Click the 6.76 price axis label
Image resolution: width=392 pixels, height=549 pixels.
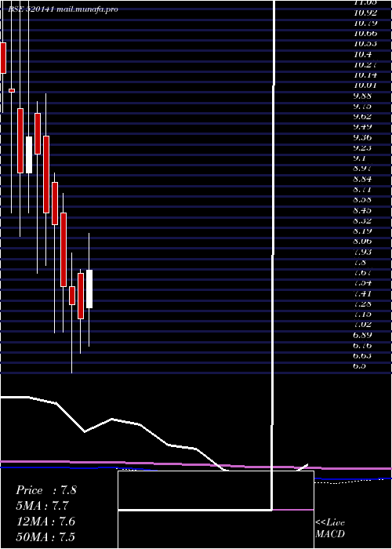click(362, 346)
